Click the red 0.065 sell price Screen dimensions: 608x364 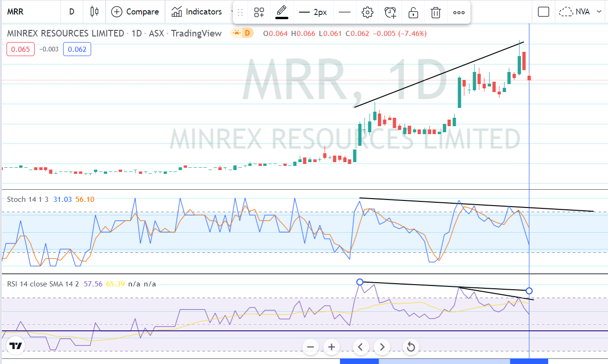[x=21, y=49]
